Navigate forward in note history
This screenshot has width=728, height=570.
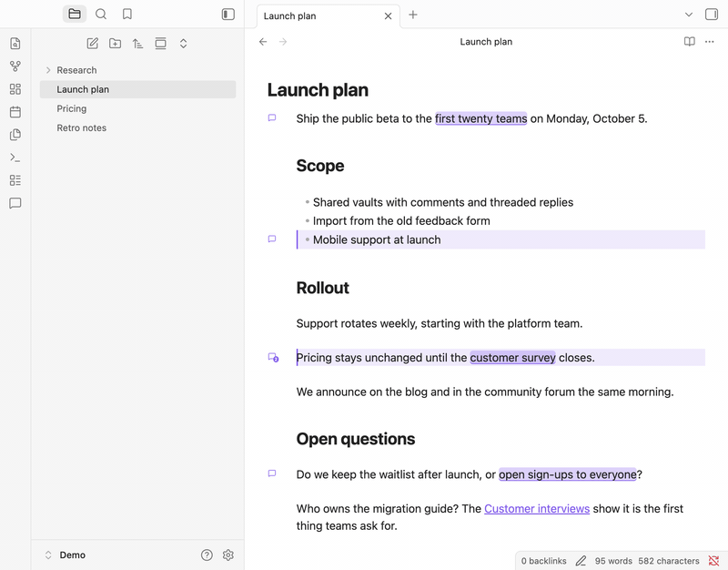point(283,42)
